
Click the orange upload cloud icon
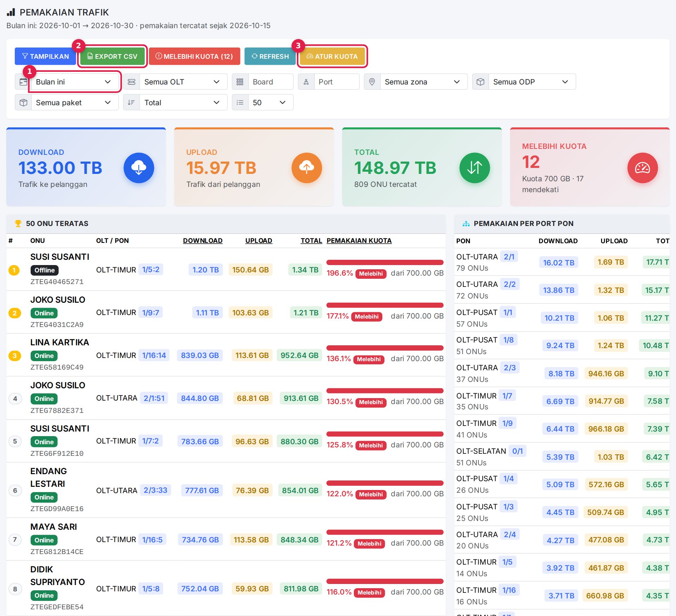point(307,168)
